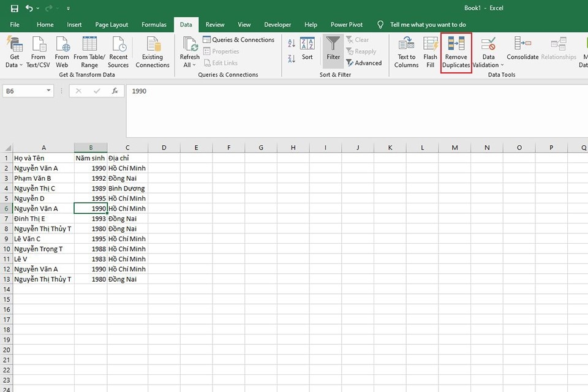
Task: Click Edit Links in Queries group
Action: (221, 63)
